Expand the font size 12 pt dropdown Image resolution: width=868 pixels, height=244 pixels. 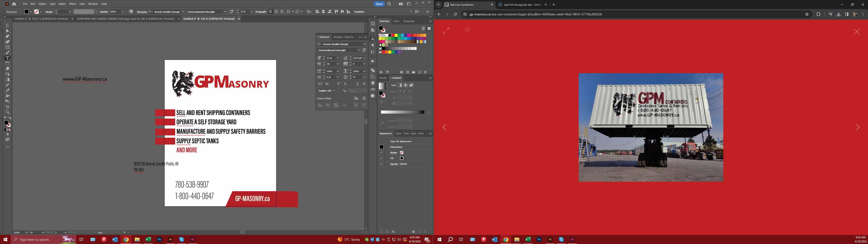pos(338,58)
